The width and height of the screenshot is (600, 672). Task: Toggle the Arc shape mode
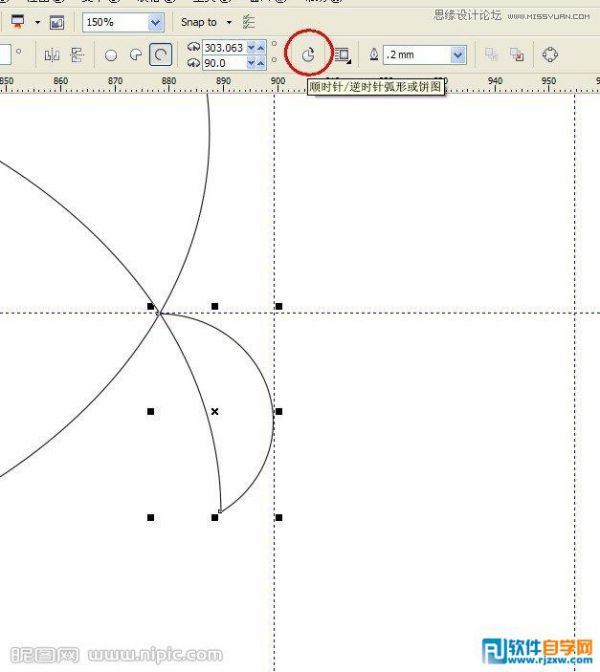159,55
